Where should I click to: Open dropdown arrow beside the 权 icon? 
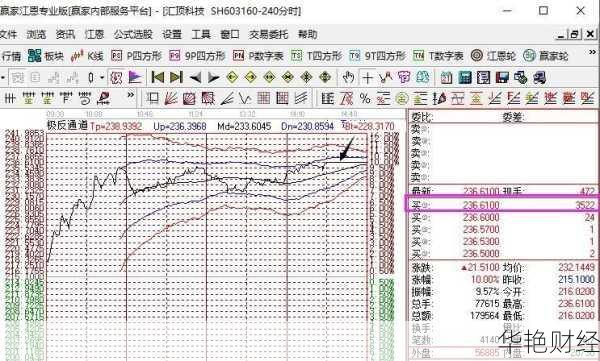pyautogui.click(x=102, y=78)
